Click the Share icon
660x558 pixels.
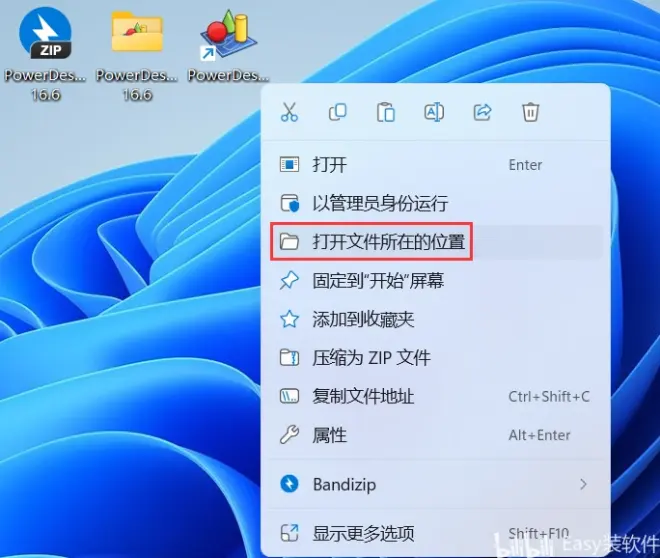pyautogui.click(x=482, y=112)
